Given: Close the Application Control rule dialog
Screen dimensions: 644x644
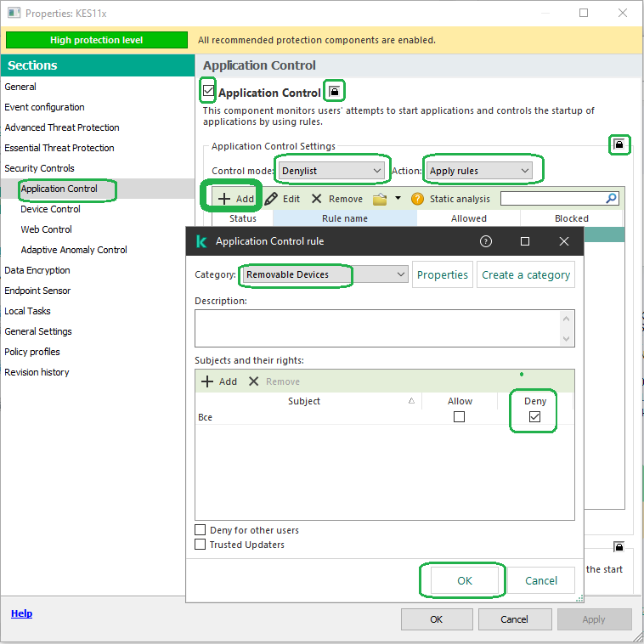Looking at the screenshot, I should click(x=564, y=241).
